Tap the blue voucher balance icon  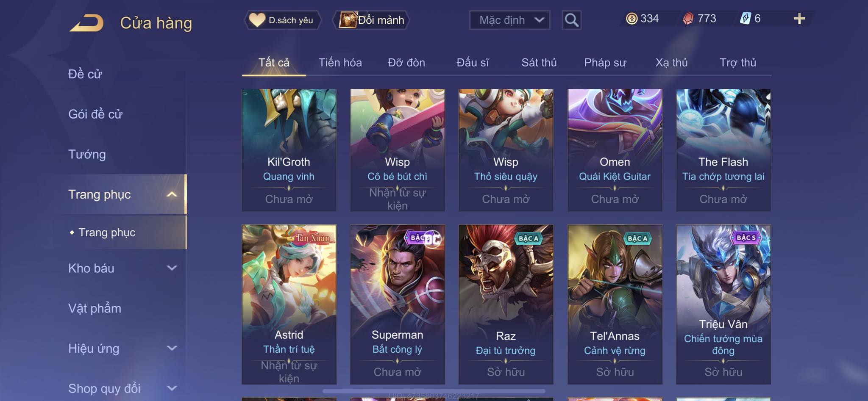[745, 19]
